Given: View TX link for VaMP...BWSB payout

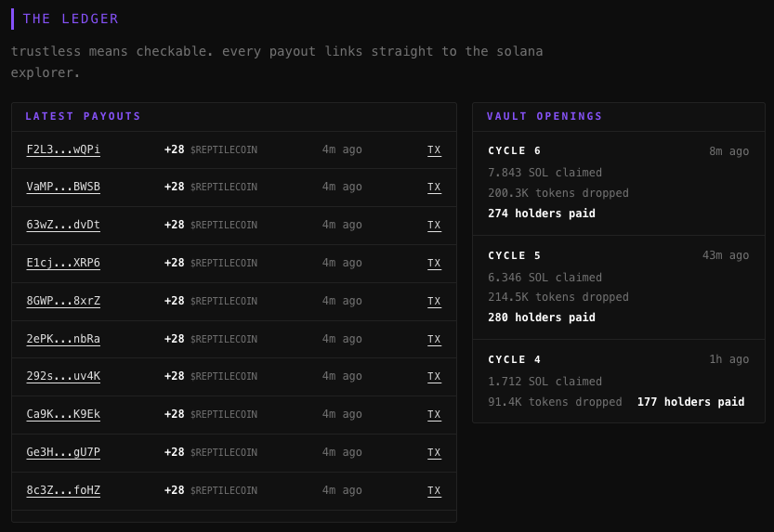Looking at the screenshot, I should tap(434, 188).
